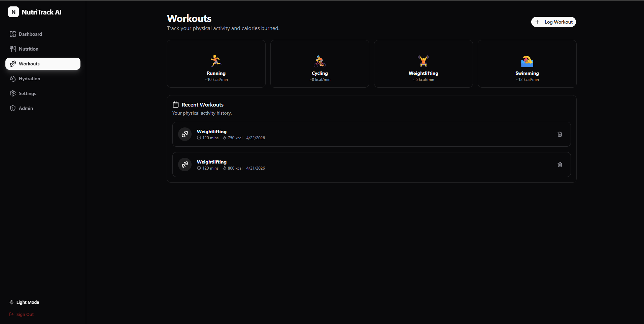This screenshot has height=324, width=644.
Task: Click the '4/22/2026' date text
Action: [256, 138]
